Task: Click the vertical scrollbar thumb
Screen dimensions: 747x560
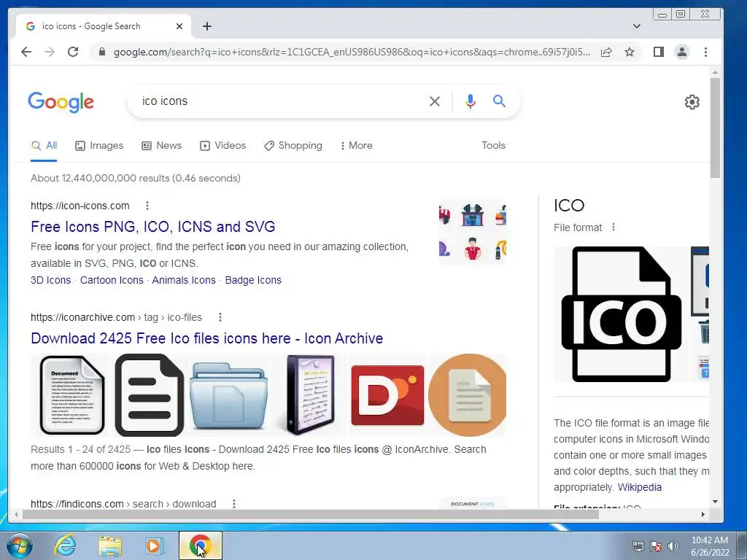Action: pyautogui.click(x=715, y=128)
